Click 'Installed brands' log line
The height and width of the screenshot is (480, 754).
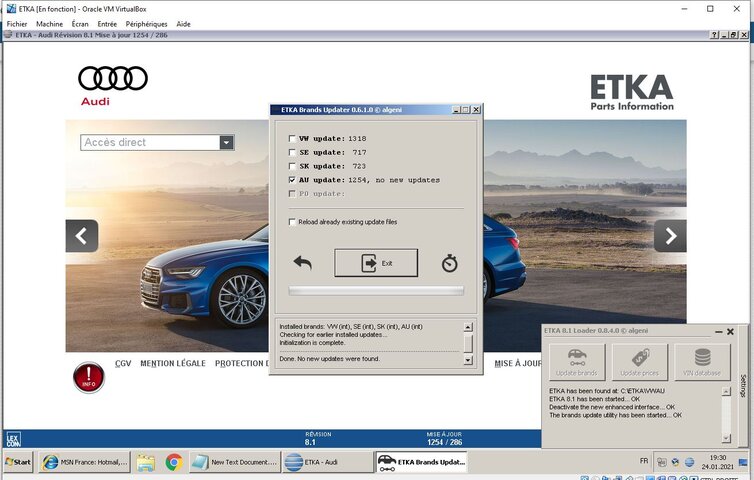click(351, 327)
